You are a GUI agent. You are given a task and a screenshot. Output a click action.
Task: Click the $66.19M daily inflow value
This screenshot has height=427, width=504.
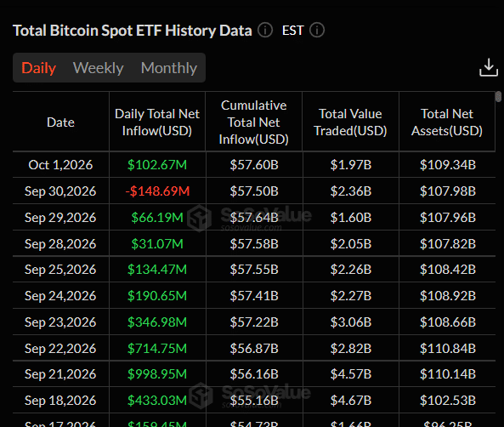click(157, 218)
